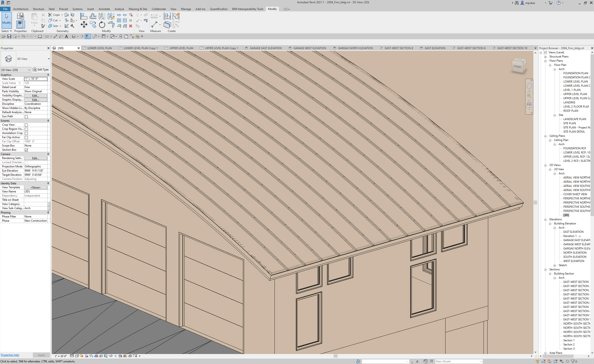
Task: Expand Structural Plans in Project Browser
Action: point(546,56)
